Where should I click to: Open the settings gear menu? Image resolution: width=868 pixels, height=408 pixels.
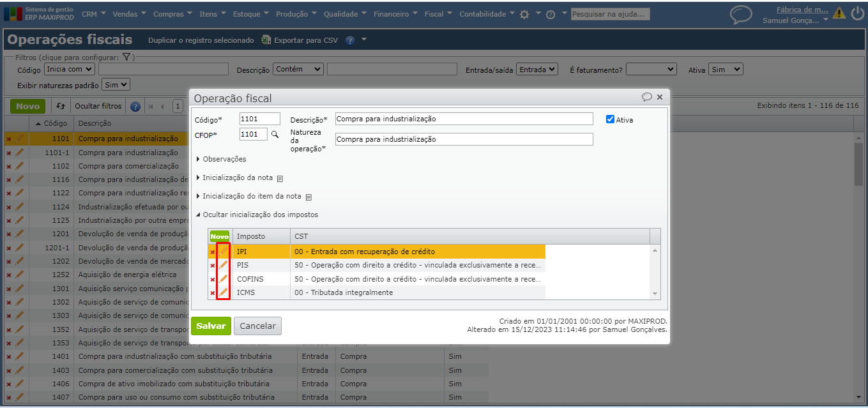pyautogui.click(x=524, y=14)
